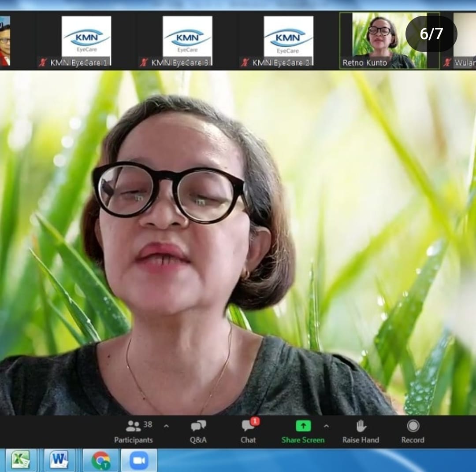Open the Participants panel icon

[133, 426]
